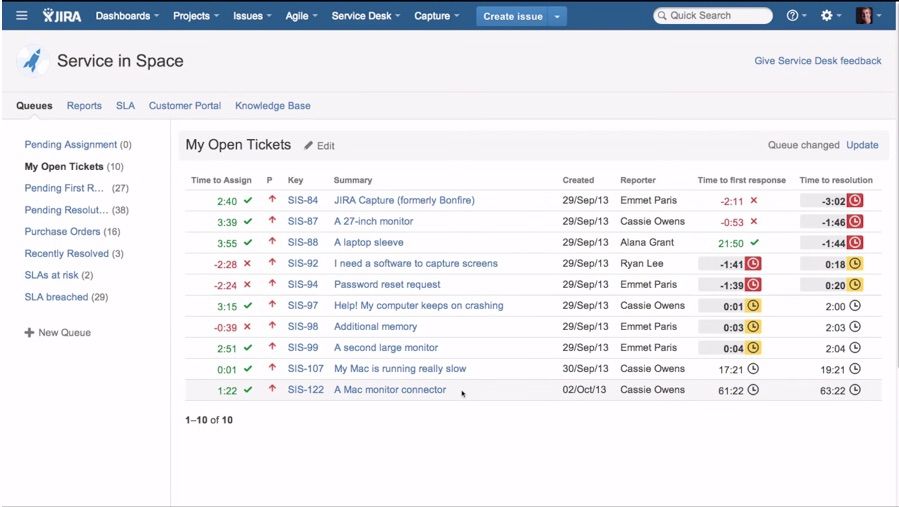Click priority arrow icon for SIS-122
Image resolution: width=899 pixels, height=507 pixels.
(272, 388)
